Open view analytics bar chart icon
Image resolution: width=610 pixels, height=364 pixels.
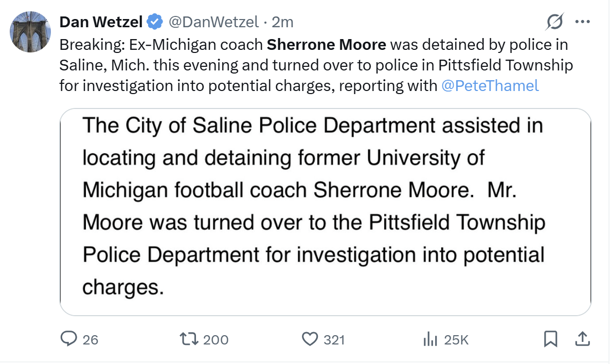(x=429, y=339)
